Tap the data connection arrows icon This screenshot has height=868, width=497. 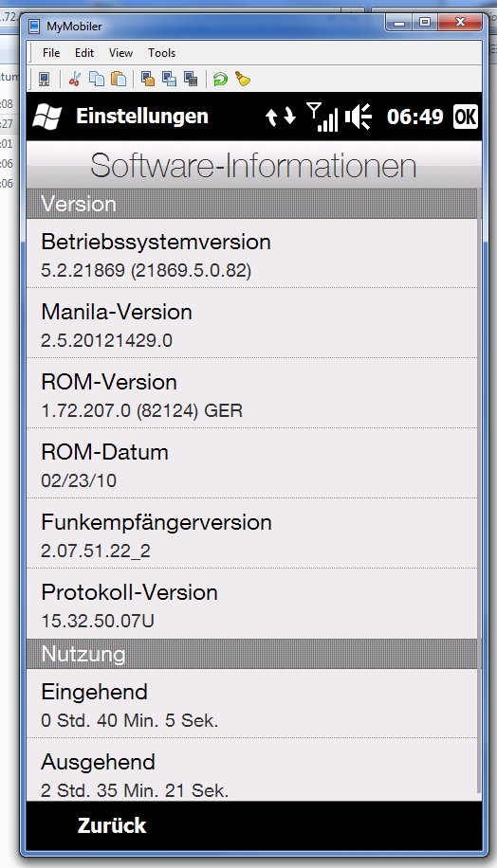click(x=281, y=117)
